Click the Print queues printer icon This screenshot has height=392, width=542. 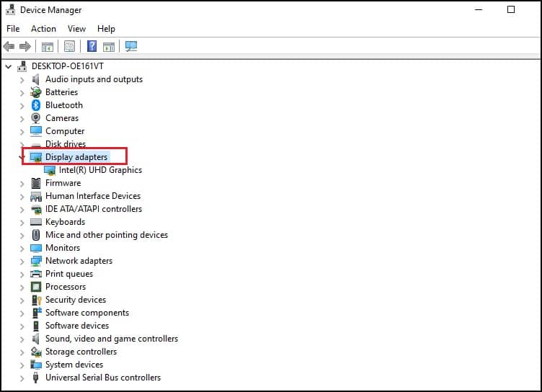coord(36,274)
